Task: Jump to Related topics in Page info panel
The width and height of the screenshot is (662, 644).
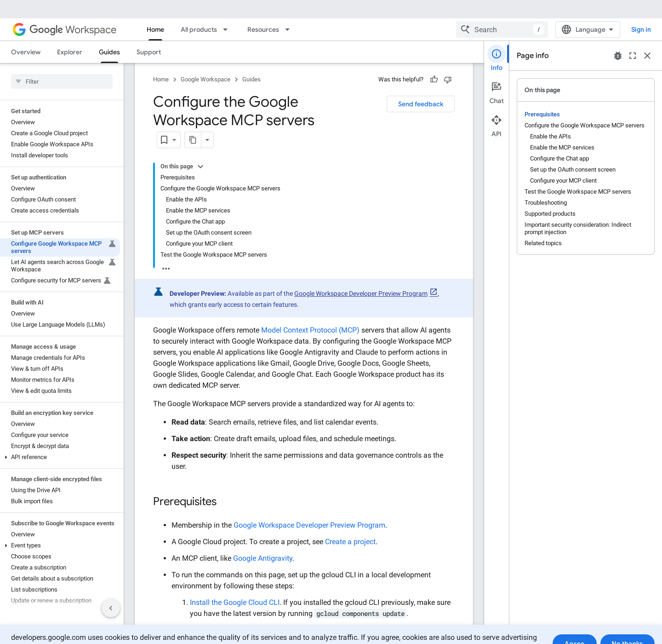Action: tap(543, 243)
